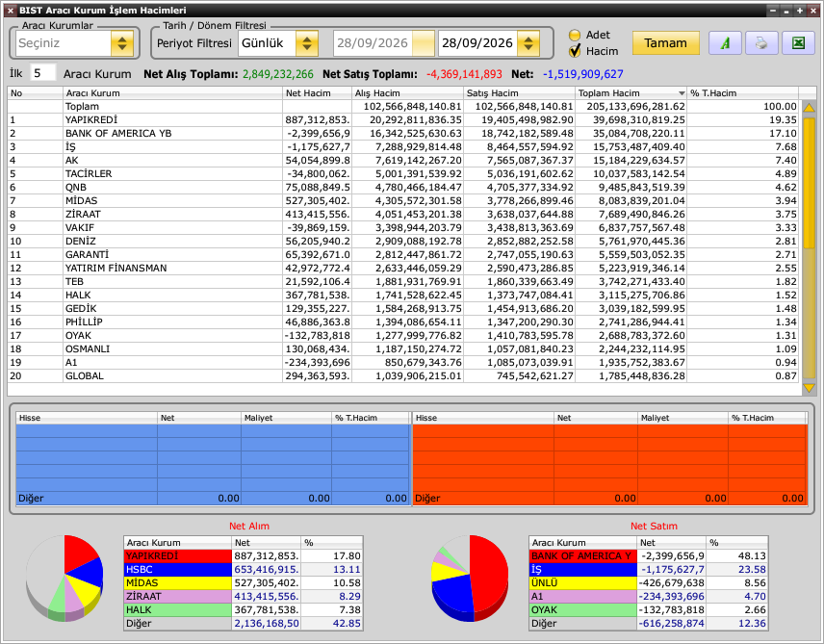
Task: Click the X icon left of the window title
Action: click(x=10, y=10)
